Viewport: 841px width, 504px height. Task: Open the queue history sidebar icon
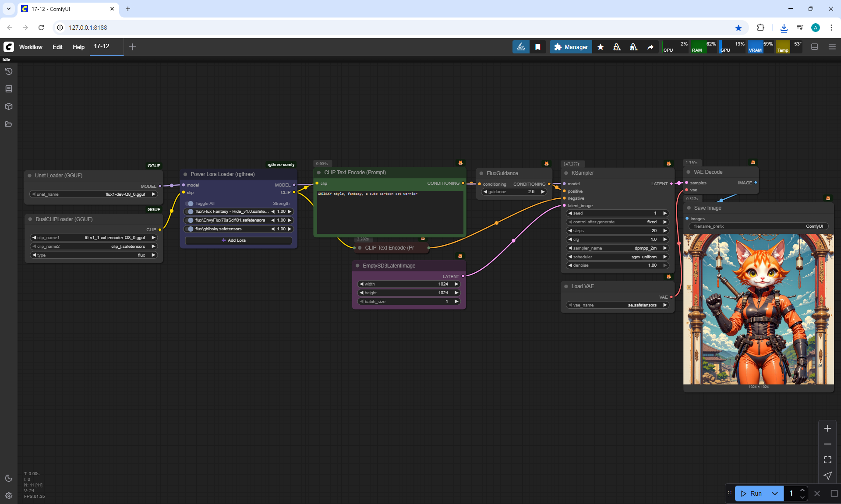9,71
